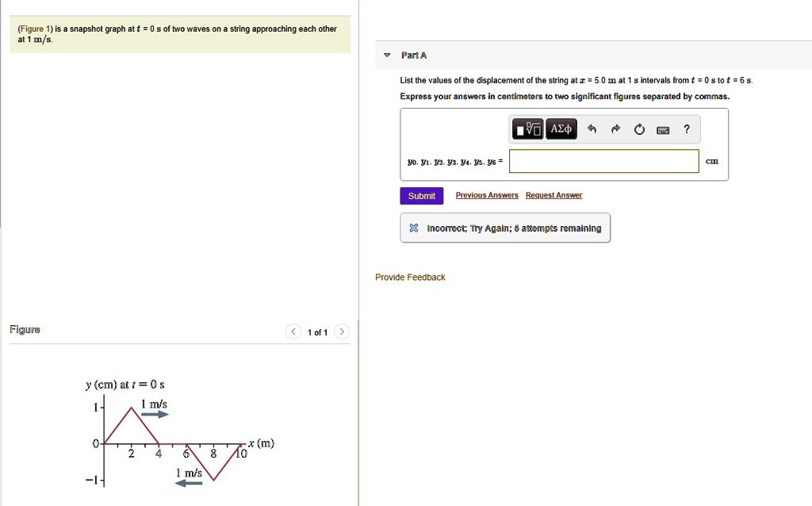The image size is (812, 506).
Task: Open the Greek letters ΑΣφ palette
Action: (560, 128)
